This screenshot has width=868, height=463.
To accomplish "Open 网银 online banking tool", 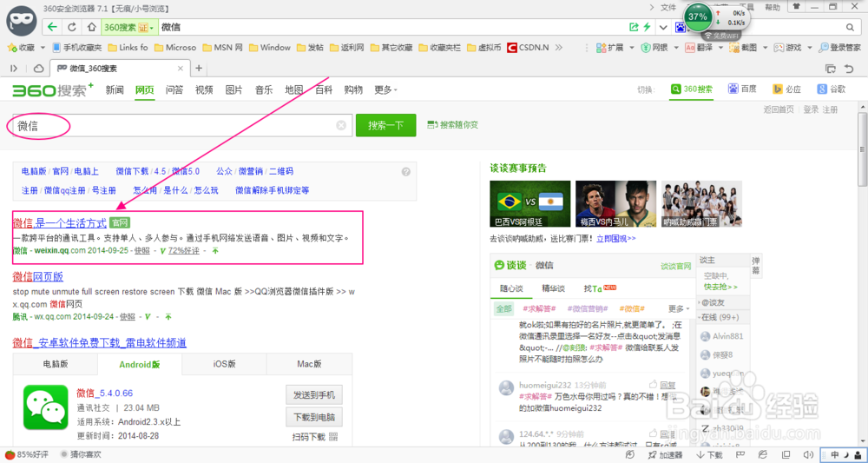I will tap(654, 48).
